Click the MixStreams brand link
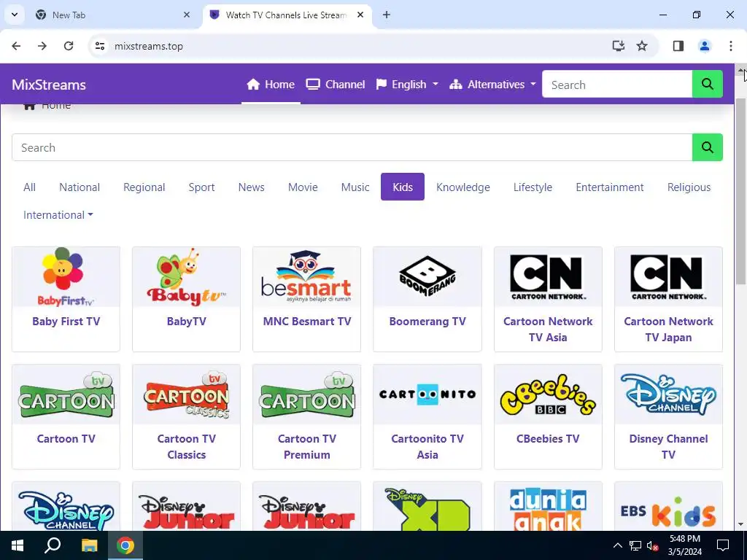This screenshot has width=747, height=560. coord(49,85)
